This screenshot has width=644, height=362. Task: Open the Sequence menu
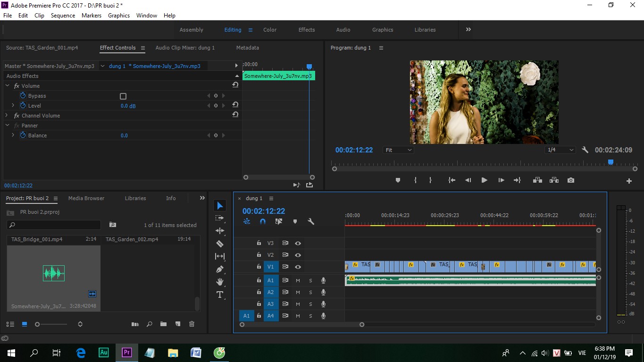click(x=63, y=16)
